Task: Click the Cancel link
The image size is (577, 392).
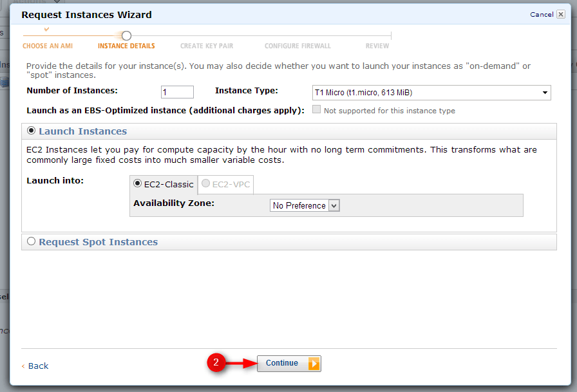Action: pyautogui.click(x=542, y=14)
